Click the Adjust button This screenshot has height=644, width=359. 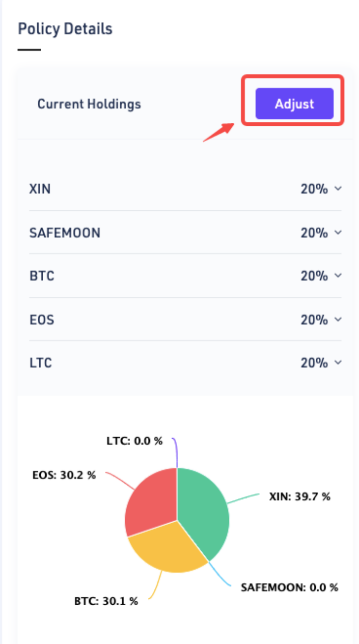[294, 104]
